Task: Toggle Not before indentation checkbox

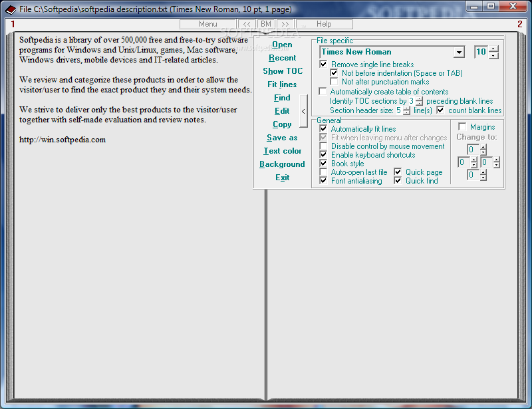Action: (334, 73)
